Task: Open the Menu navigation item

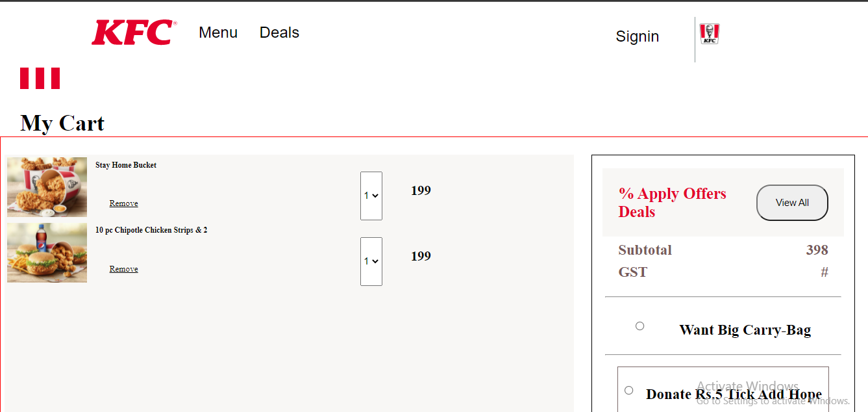Action: 218,32
